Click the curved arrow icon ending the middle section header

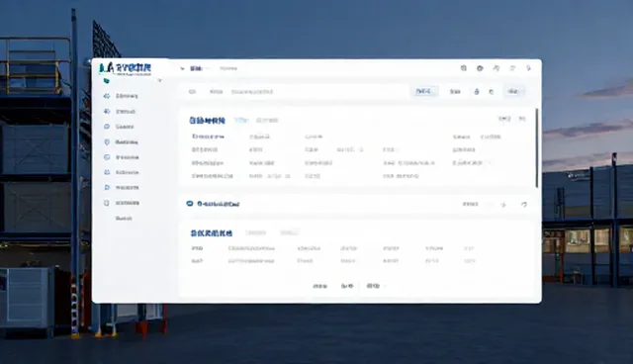pyautogui.click(x=524, y=205)
